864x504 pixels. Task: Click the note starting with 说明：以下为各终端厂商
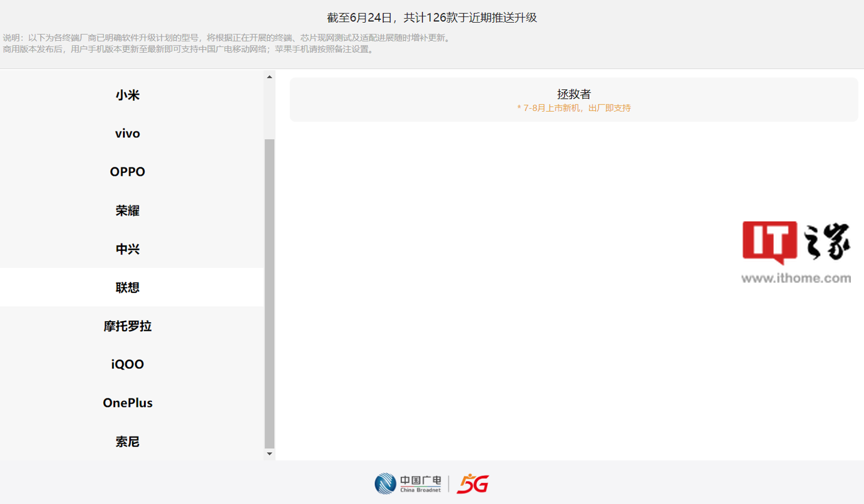point(226,38)
